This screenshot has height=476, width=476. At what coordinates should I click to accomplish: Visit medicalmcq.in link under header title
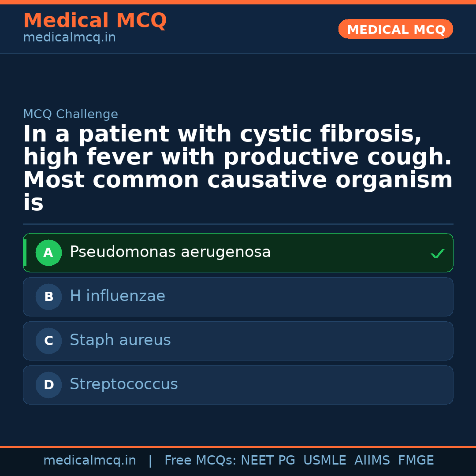[x=69, y=38]
